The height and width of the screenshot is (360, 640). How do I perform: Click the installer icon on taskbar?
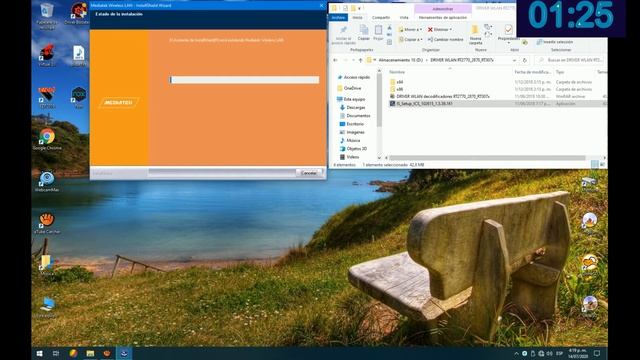pyautogui.click(x=124, y=353)
